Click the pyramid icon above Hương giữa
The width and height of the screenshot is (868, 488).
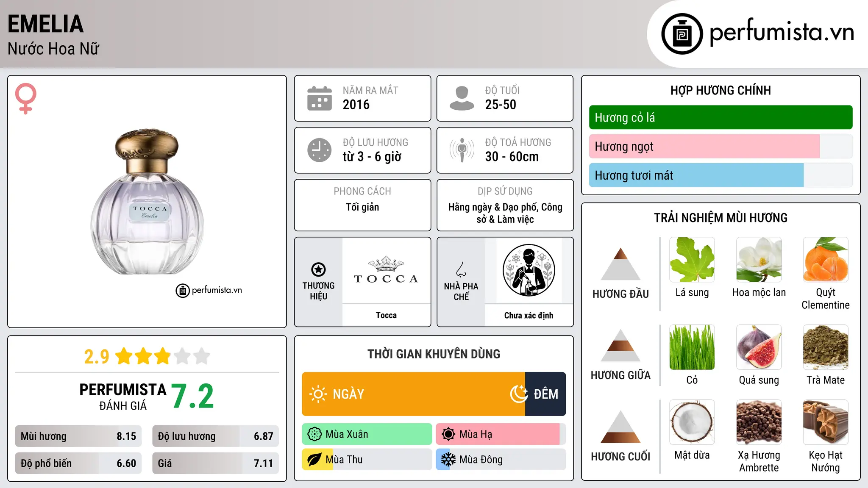[x=620, y=346]
